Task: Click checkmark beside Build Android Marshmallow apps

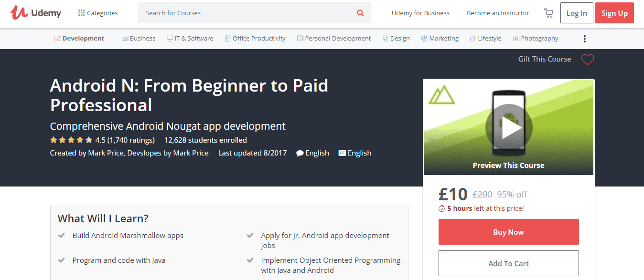Action: (x=61, y=235)
